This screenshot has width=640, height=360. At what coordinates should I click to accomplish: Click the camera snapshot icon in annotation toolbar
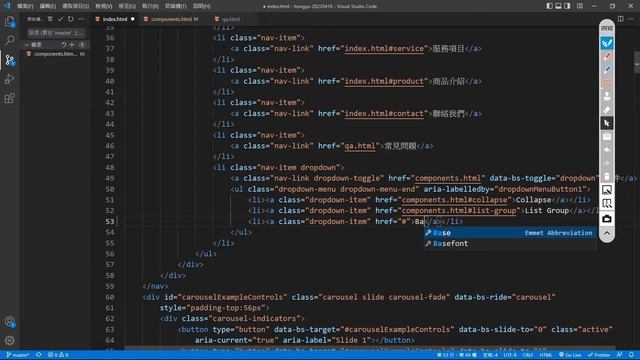click(607, 219)
